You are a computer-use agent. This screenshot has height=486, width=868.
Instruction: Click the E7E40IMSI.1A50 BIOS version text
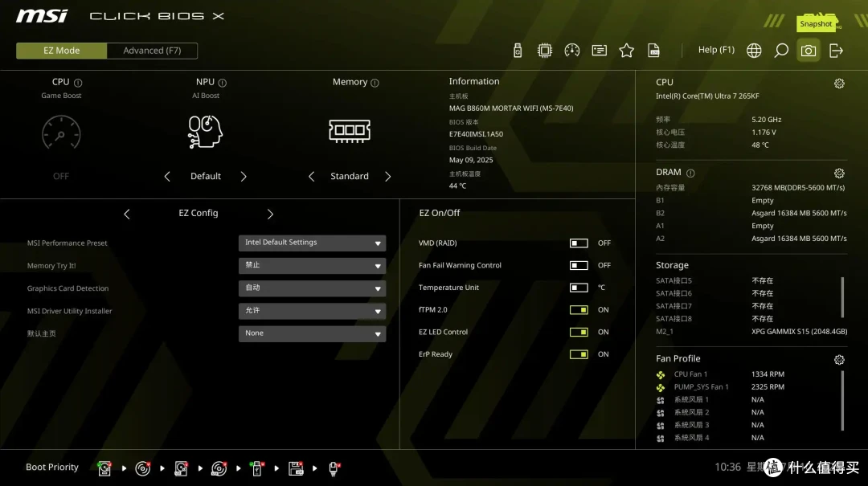point(476,134)
